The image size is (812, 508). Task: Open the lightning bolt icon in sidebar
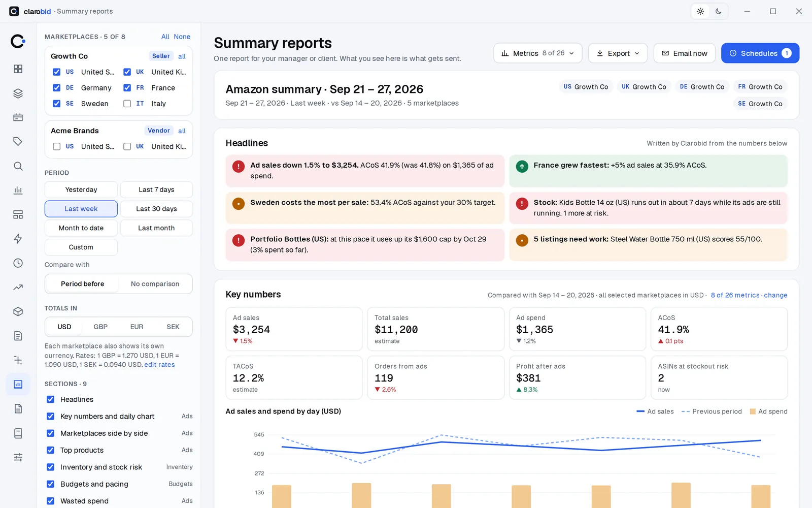click(x=18, y=239)
